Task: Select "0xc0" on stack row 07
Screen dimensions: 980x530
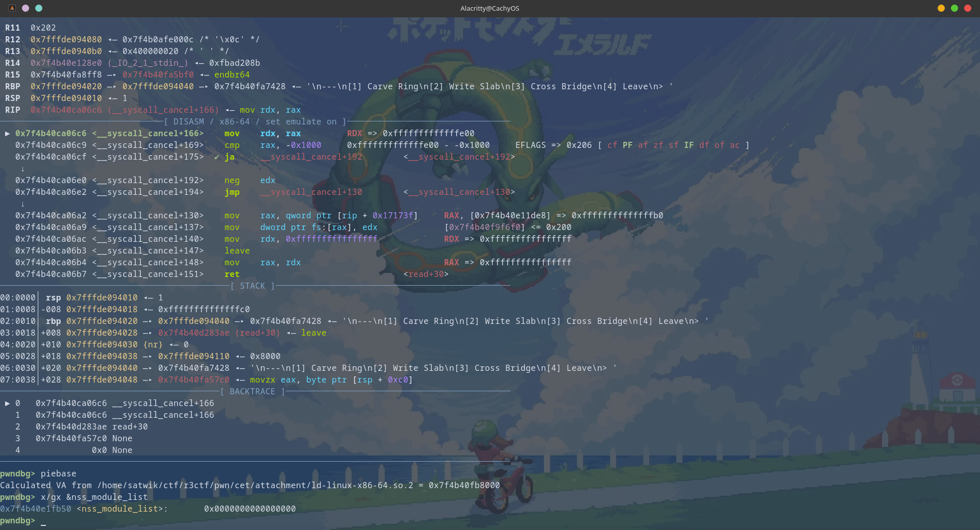Action: pos(398,380)
